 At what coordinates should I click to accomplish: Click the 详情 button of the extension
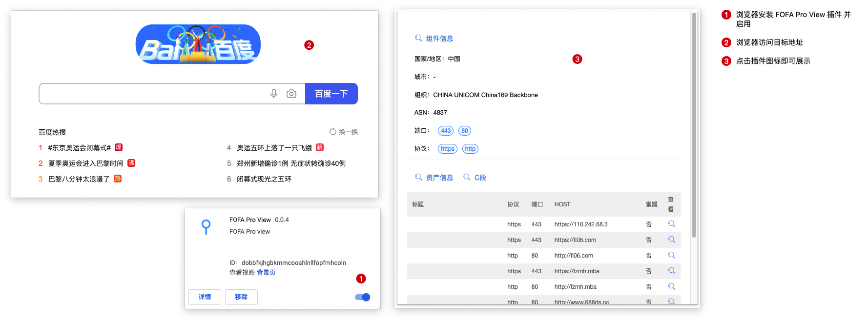click(205, 297)
